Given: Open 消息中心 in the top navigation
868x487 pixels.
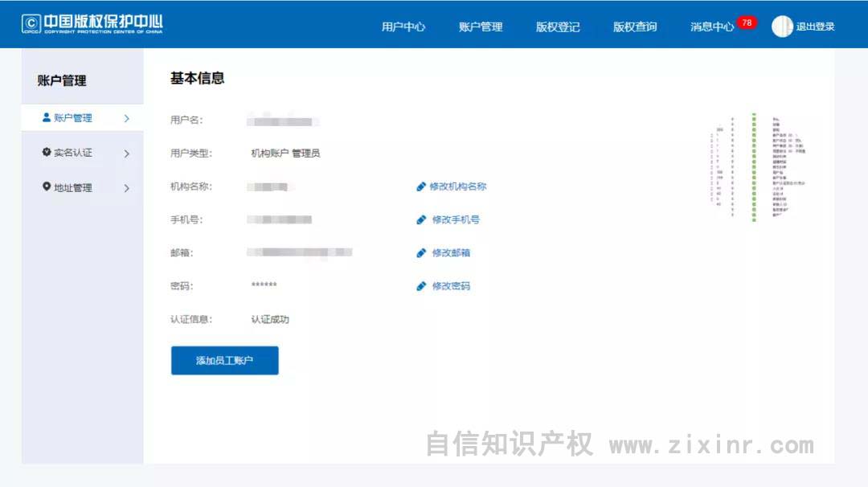Looking at the screenshot, I should pyautogui.click(x=712, y=27).
